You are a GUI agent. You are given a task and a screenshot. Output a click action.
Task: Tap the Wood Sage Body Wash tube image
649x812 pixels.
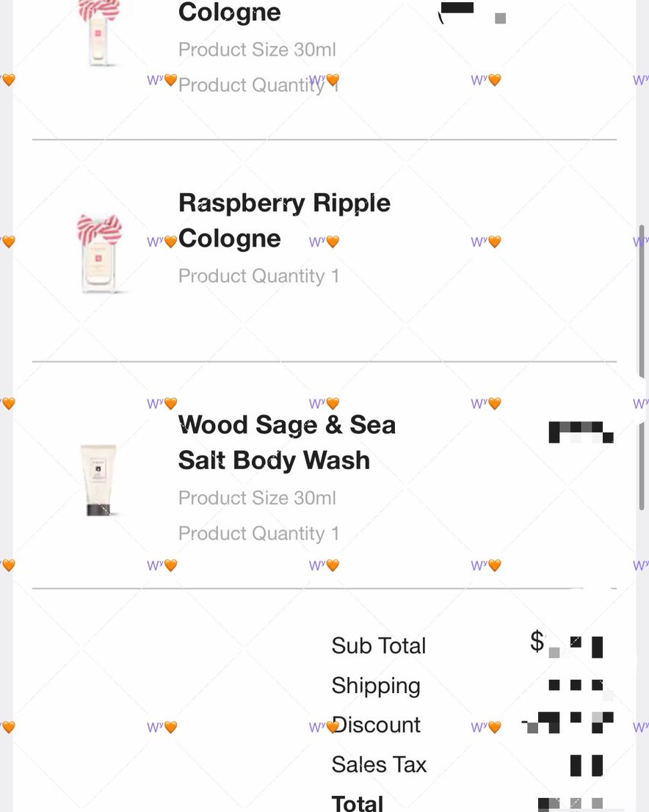(x=98, y=479)
